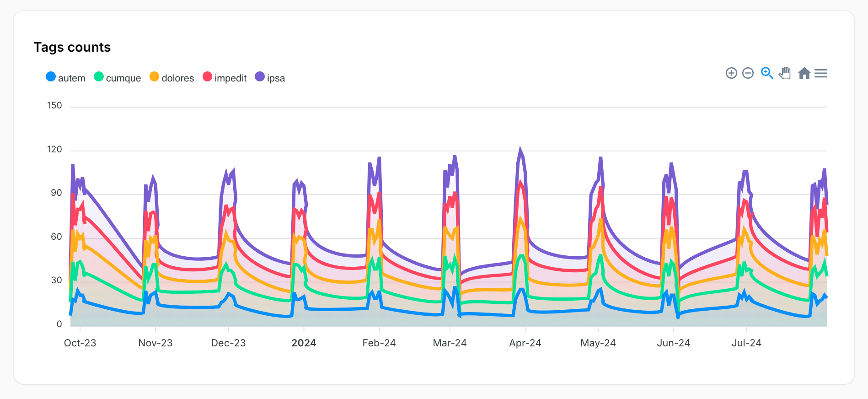Click the bold 2024 axis label
Image resolution: width=868 pixels, height=399 pixels.
click(304, 343)
